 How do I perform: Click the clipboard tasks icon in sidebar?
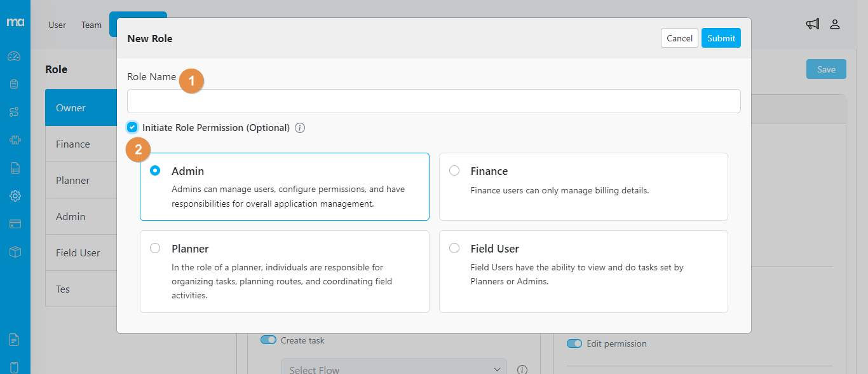(x=15, y=84)
